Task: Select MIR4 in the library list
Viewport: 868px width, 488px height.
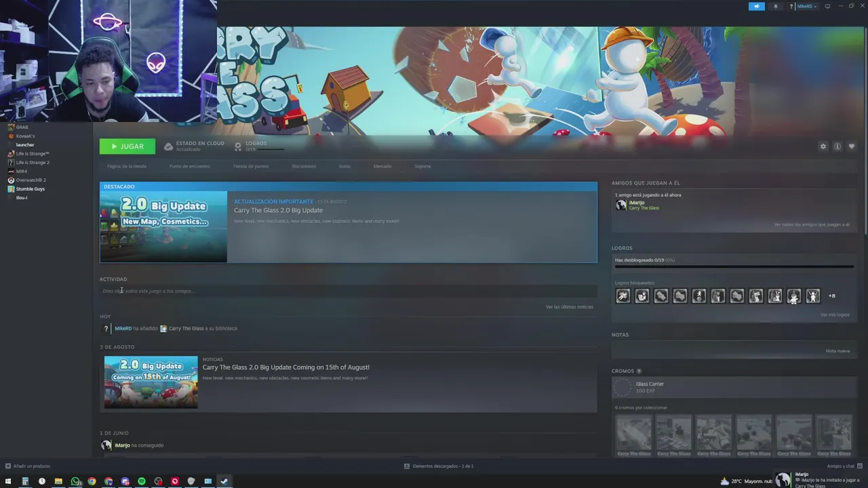Action: (22, 171)
